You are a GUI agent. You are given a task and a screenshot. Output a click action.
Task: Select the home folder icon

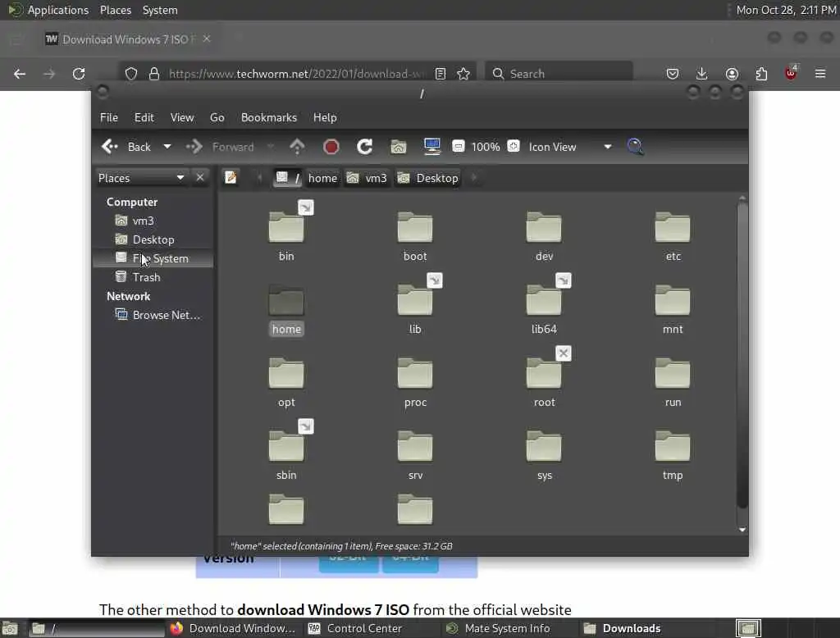tap(286, 300)
